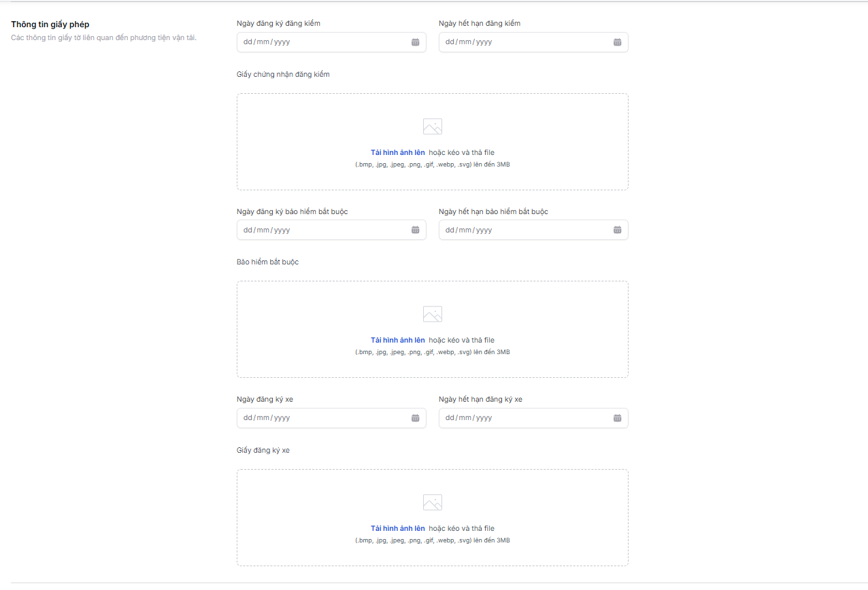Focus the Ngày đăng ký đăng kiểm date field
Image resolution: width=868 pixels, height=590 pixels.
pos(320,42)
